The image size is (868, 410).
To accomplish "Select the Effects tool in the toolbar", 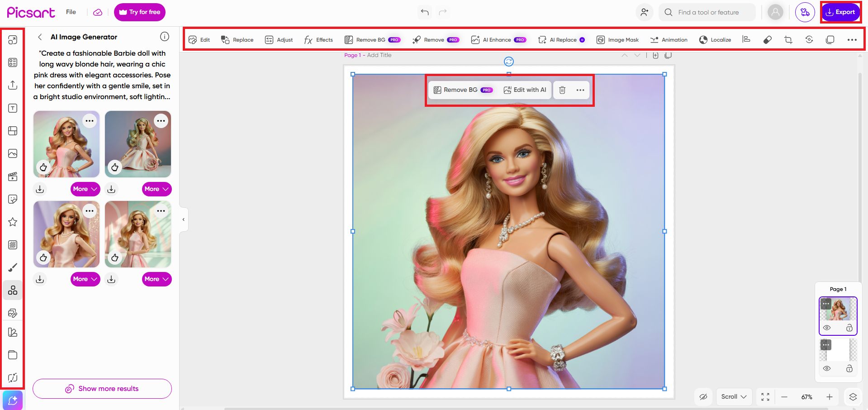I will [318, 40].
